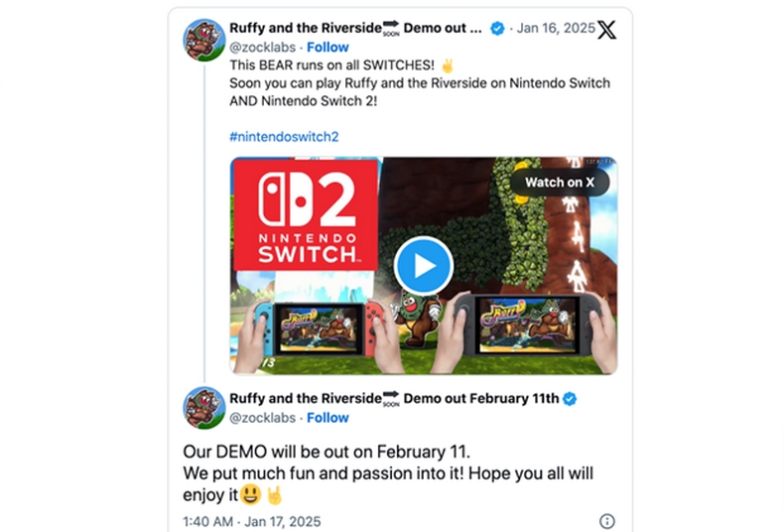
Task: Click the red Nintendo Switch 2 logo in the video
Action: point(305,213)
